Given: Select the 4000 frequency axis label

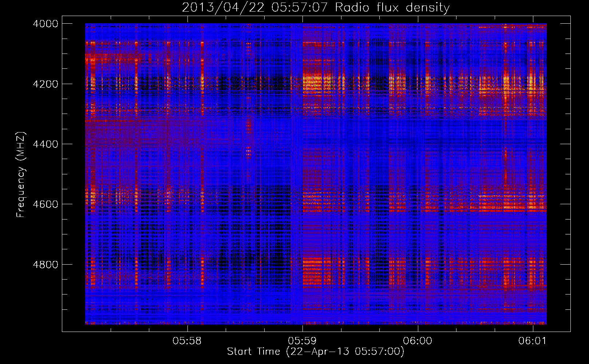Looking at the screenshot, I should [x=46, y=24].
